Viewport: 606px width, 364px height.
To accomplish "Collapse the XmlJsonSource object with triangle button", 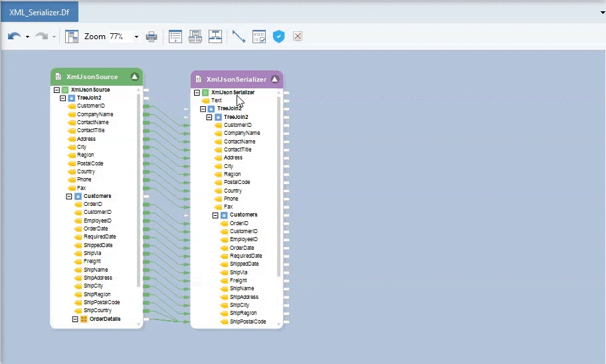I will click(x=135, y=77).
